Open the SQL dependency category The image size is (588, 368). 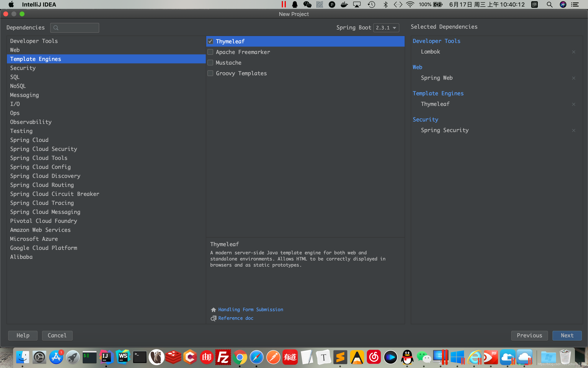pyautogui.click(x=106, y=77)
